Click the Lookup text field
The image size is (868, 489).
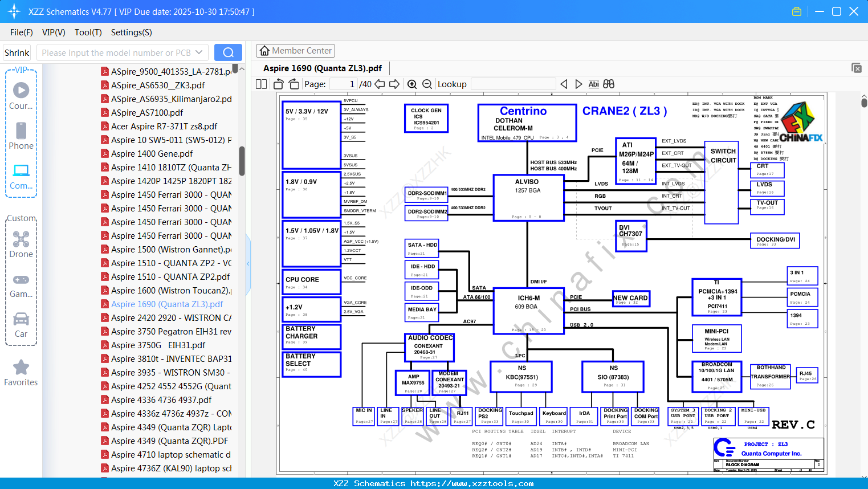[513, 84]
